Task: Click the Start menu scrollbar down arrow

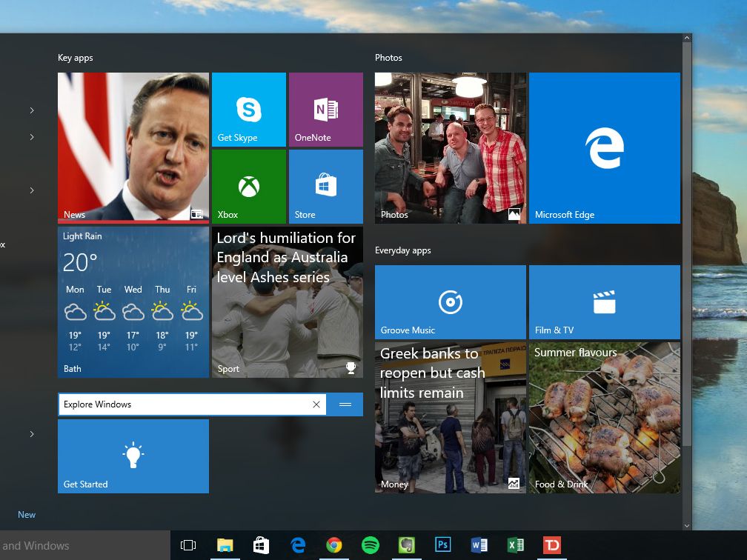Action: [x=687, y=526]
